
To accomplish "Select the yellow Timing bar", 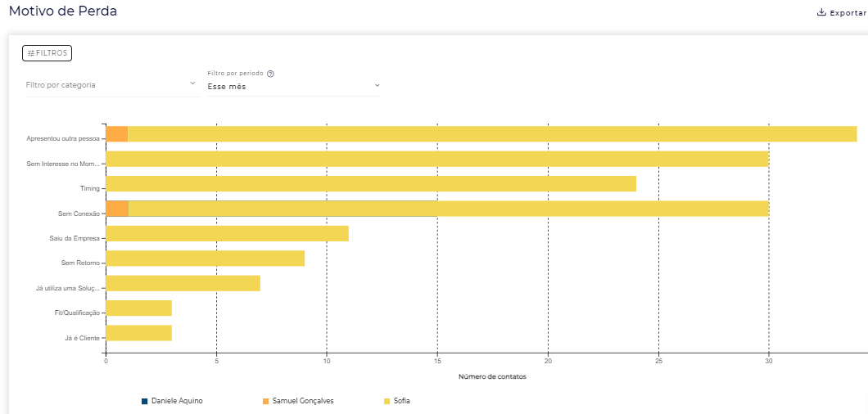I will (370, 184).
